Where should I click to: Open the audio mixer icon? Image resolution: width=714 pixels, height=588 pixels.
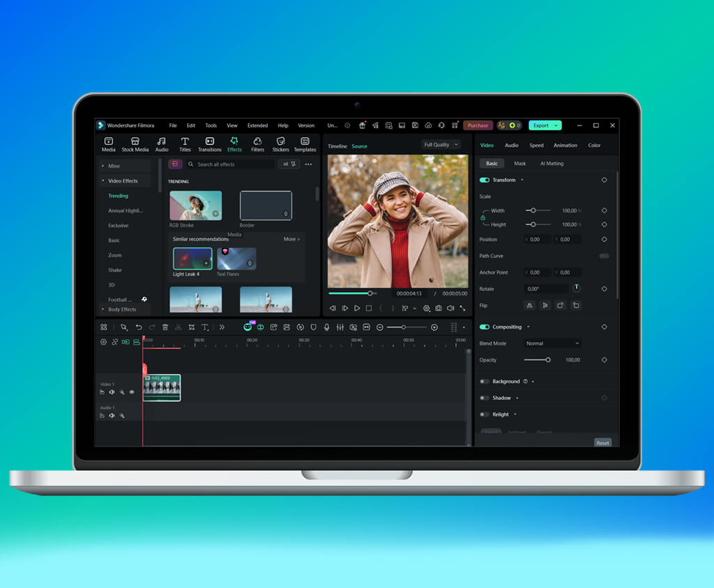[340, 327]
